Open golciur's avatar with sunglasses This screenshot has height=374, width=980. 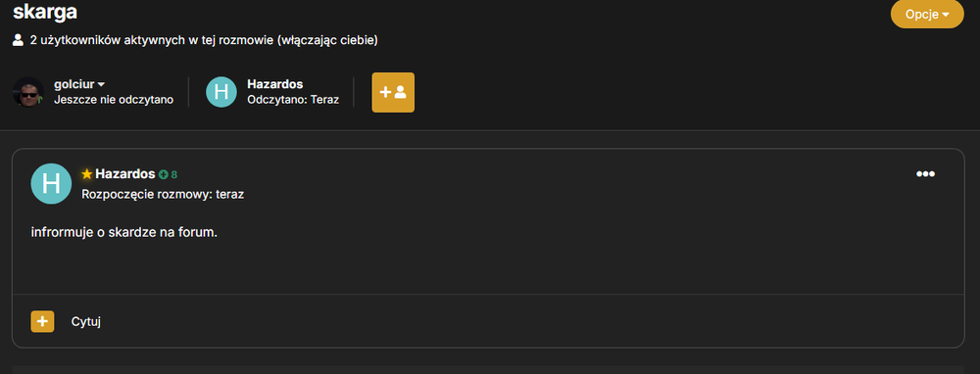click(28, 92)
